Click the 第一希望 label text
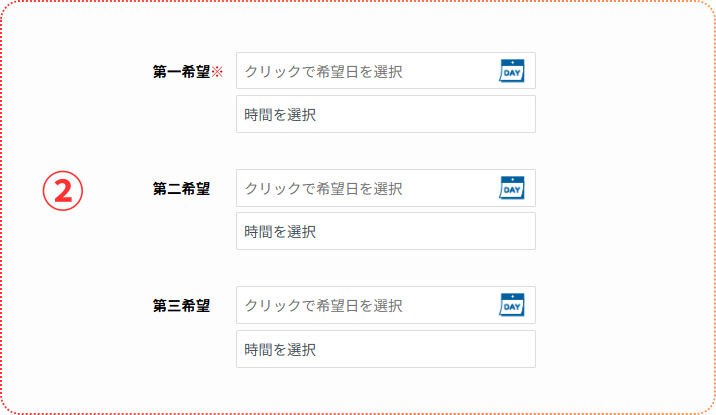The height and width of the screenshot is (415, 716). click(x=181, y=72)
